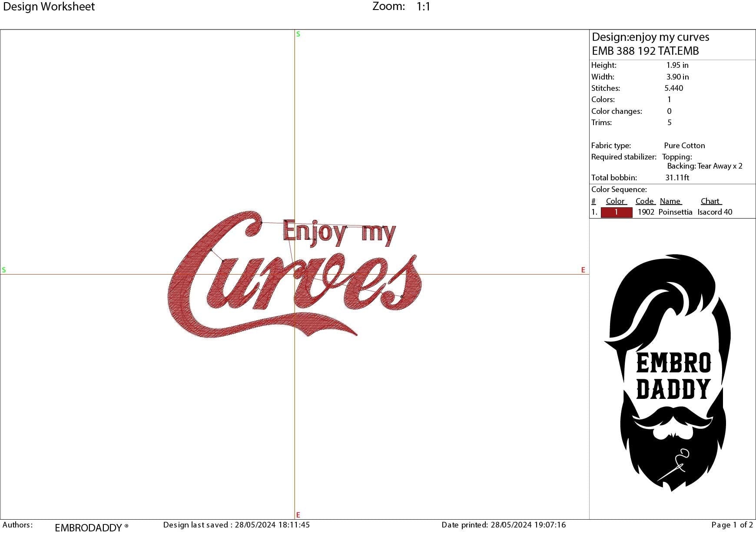Open the Code column header
The width and height of the screenshot is (756, 534).
click(645, 201)
